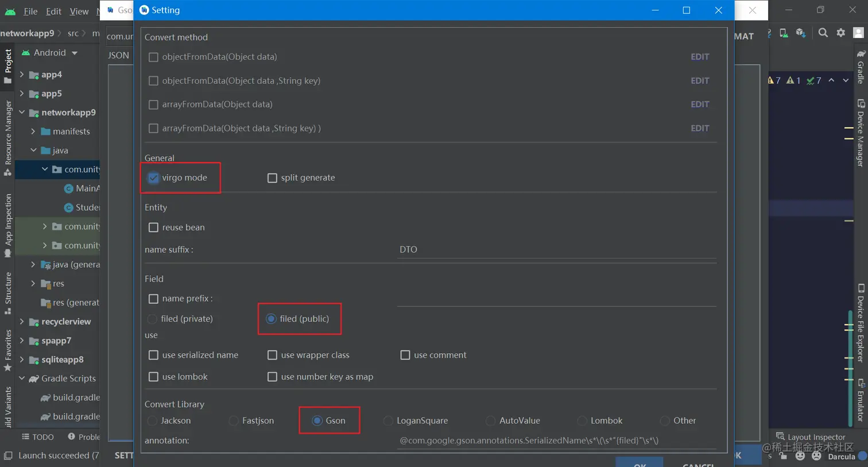This screenshot has height=467, width=868.
Task: Click the Android Studio logo icon
Action: [10, 11]
